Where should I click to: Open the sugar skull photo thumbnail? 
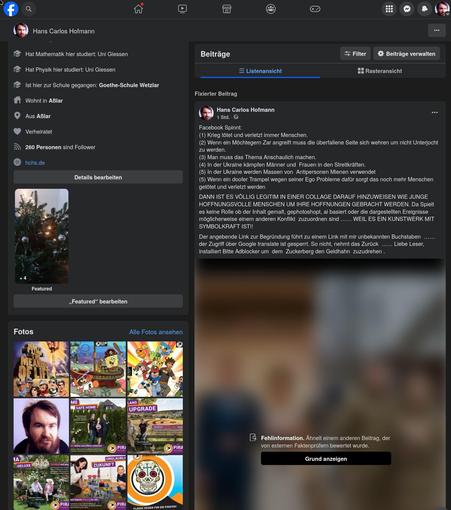155,482
